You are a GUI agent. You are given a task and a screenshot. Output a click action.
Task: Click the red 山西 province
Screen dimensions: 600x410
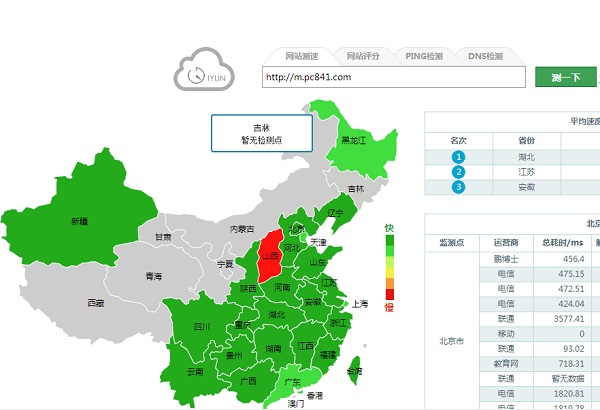point(270,255)
